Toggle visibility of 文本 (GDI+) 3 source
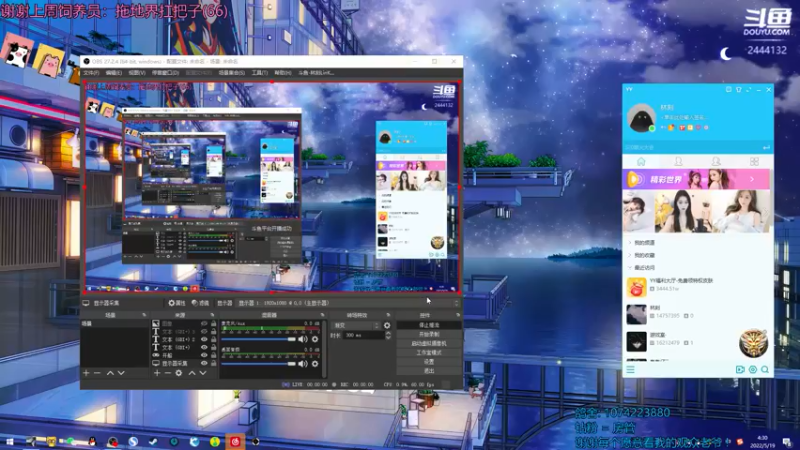The image size is (800, 450). pyautogui.click(x=204, y=331)
